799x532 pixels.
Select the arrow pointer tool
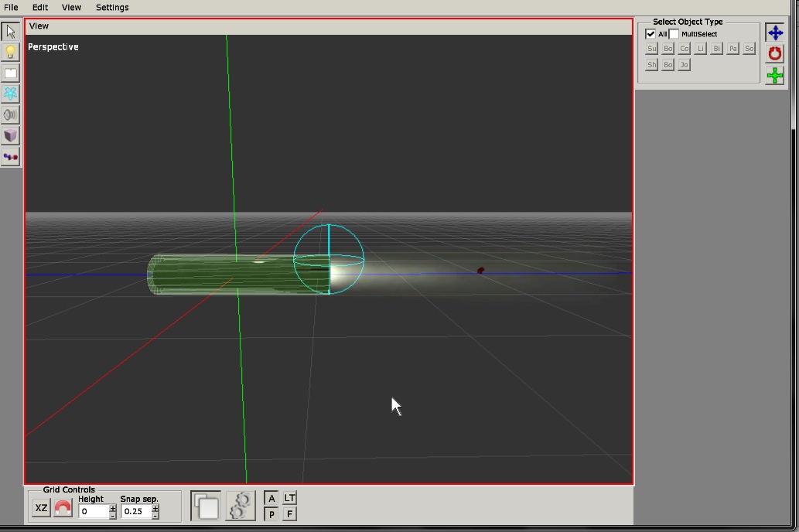11,32
